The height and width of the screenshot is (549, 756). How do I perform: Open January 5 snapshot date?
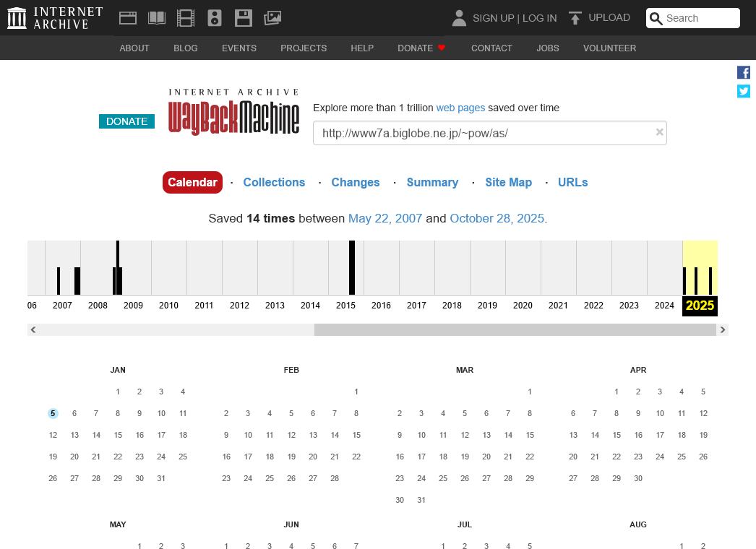click(x=53, y=414)
